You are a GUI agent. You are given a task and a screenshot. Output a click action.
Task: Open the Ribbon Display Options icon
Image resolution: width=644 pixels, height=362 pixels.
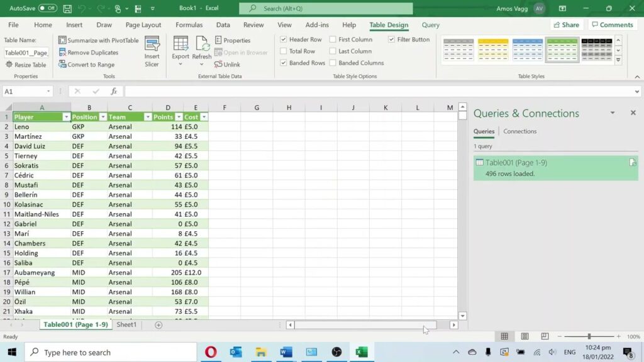(563, 8)
